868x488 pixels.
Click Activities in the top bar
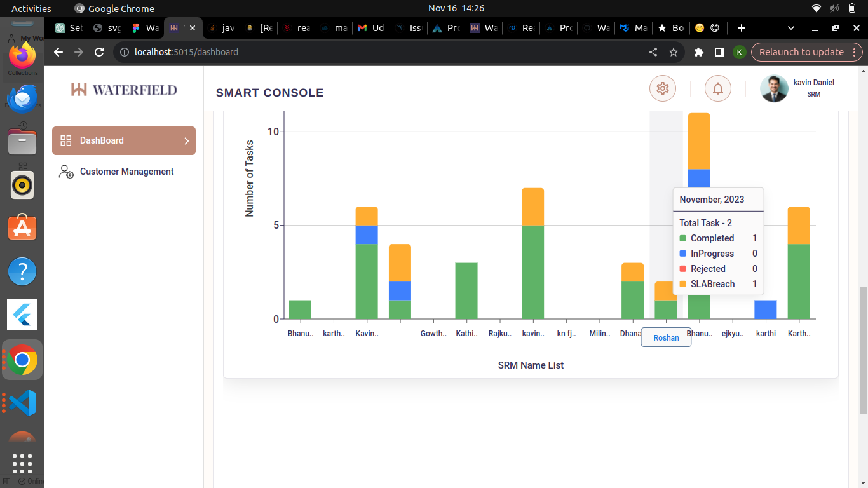pos(30,8)
